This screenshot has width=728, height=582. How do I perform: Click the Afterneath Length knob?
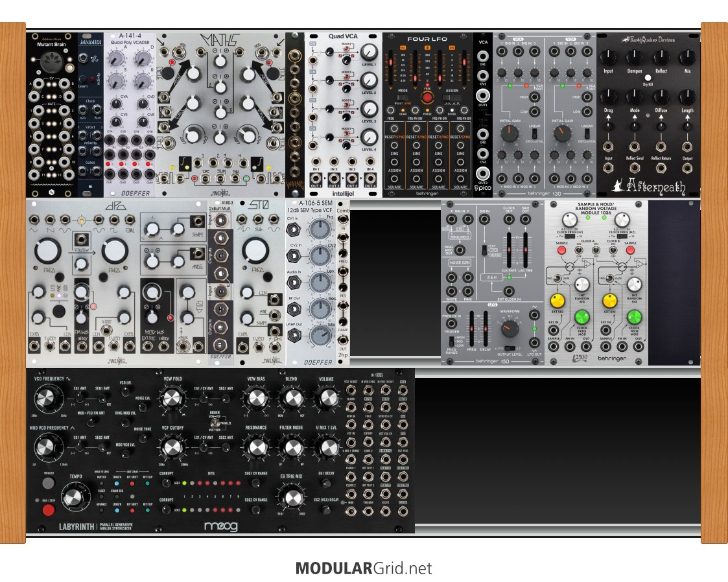(687, 97)
